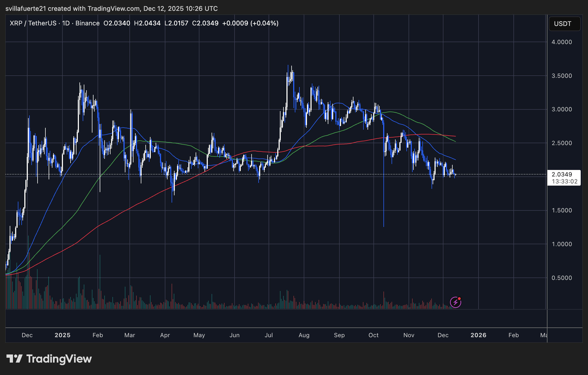Click the 0.5000 price level on scale
This screenshot has width=588, height=375.
(562, 278)
